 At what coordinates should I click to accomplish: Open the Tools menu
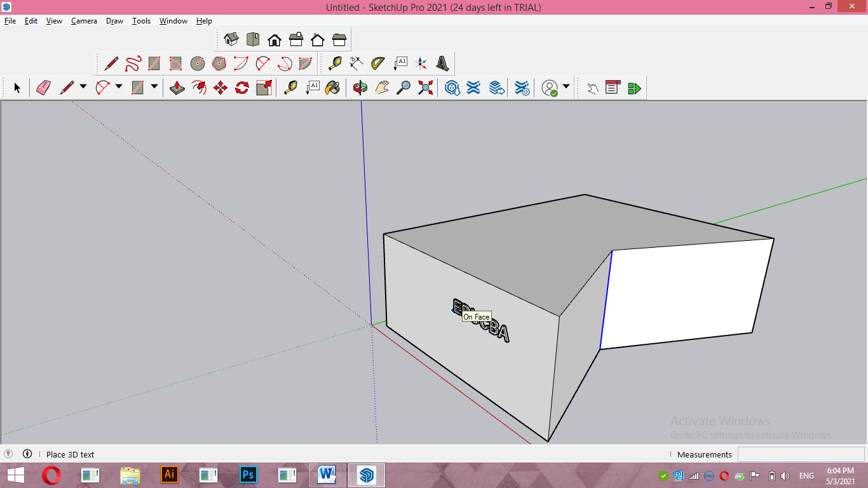(x=141, y=21)
